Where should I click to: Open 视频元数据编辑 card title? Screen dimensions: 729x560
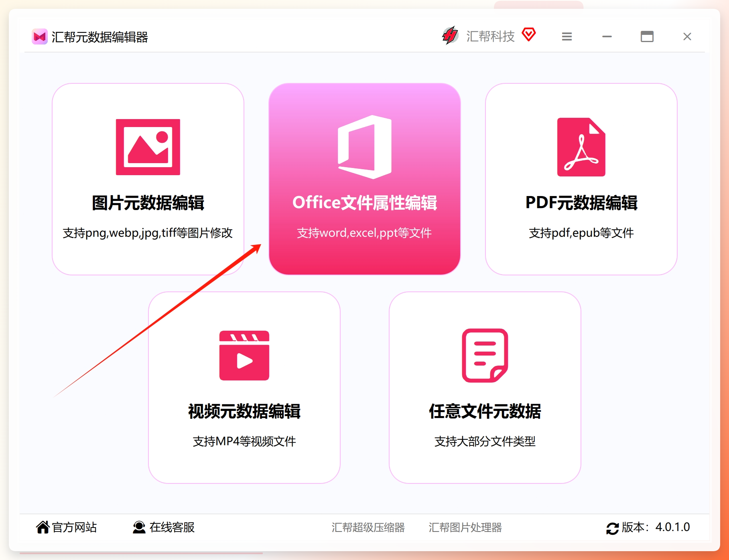coord(244,411)
